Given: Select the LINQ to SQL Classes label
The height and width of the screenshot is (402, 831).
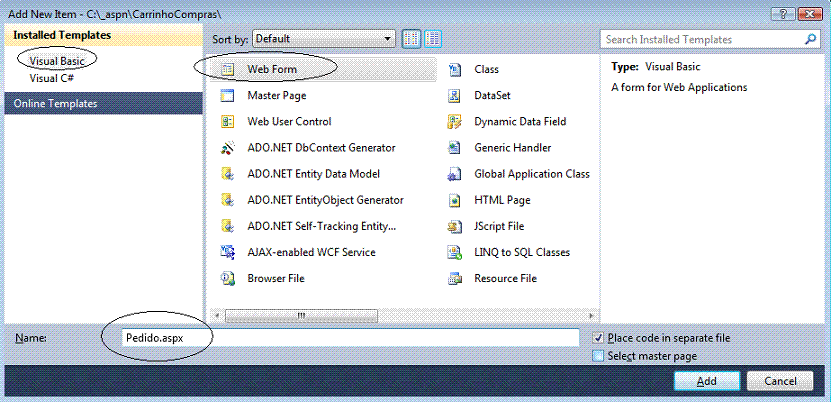Looking at the screenshot, I should (x=522, y=252).
